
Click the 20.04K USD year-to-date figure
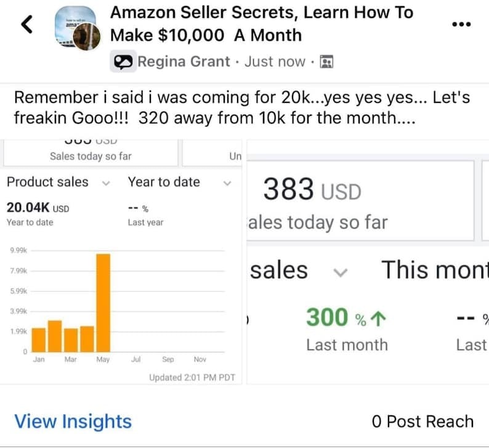(x=37, y=208)
